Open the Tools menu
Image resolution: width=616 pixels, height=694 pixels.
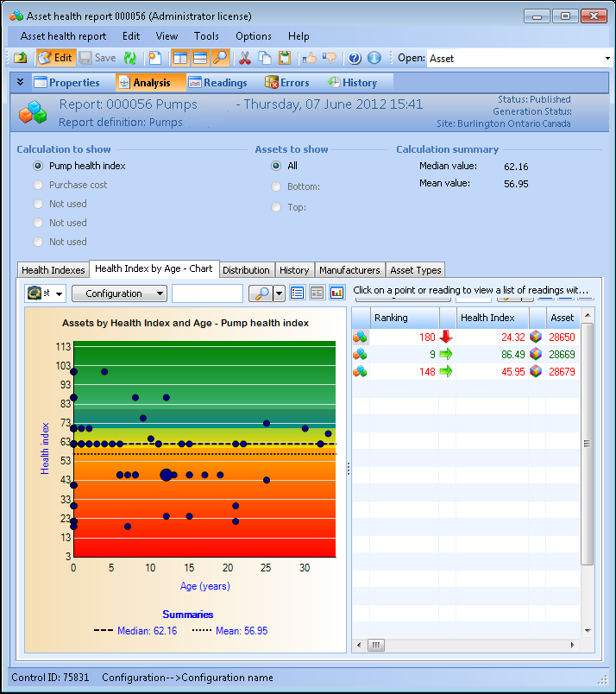tap(206, 36)
